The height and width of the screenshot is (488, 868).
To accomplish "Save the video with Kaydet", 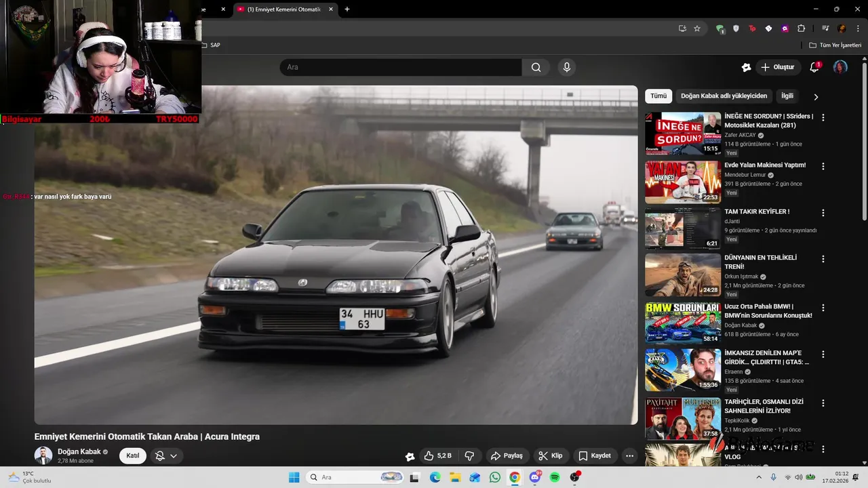I will pos(595,455).
